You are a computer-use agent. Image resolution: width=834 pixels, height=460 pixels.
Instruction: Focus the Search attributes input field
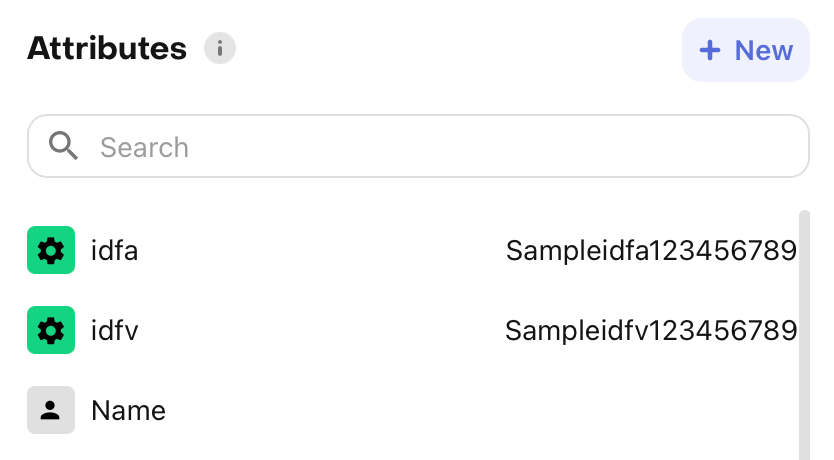440,147
